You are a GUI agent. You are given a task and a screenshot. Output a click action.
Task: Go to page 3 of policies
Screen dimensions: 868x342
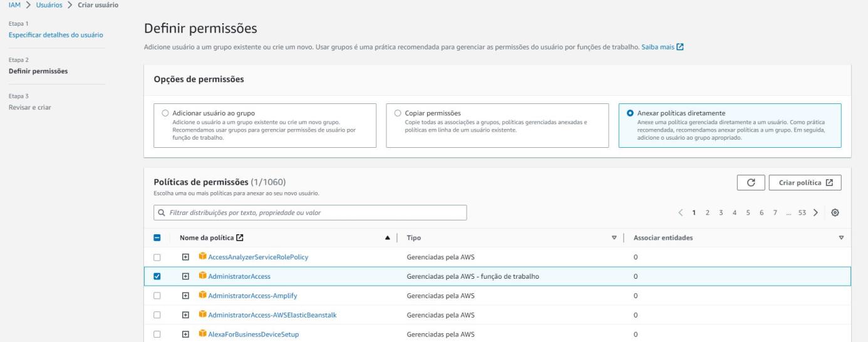pos(721,213)
